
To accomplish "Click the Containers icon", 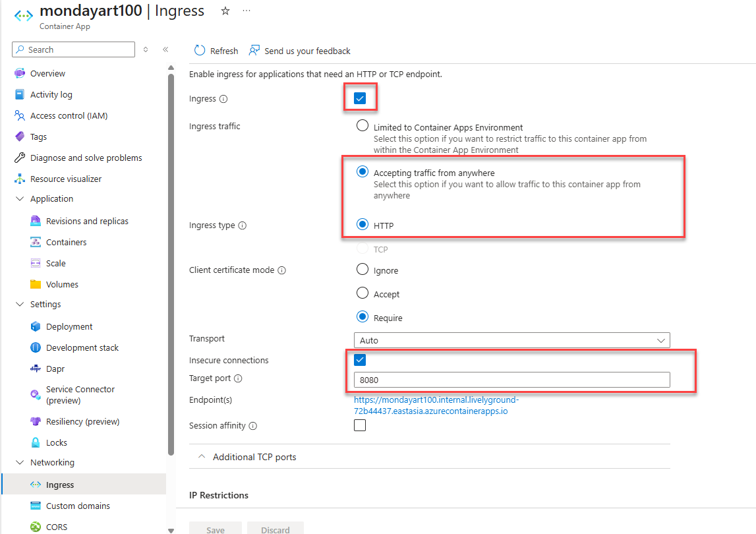I will tap(36, 242).
